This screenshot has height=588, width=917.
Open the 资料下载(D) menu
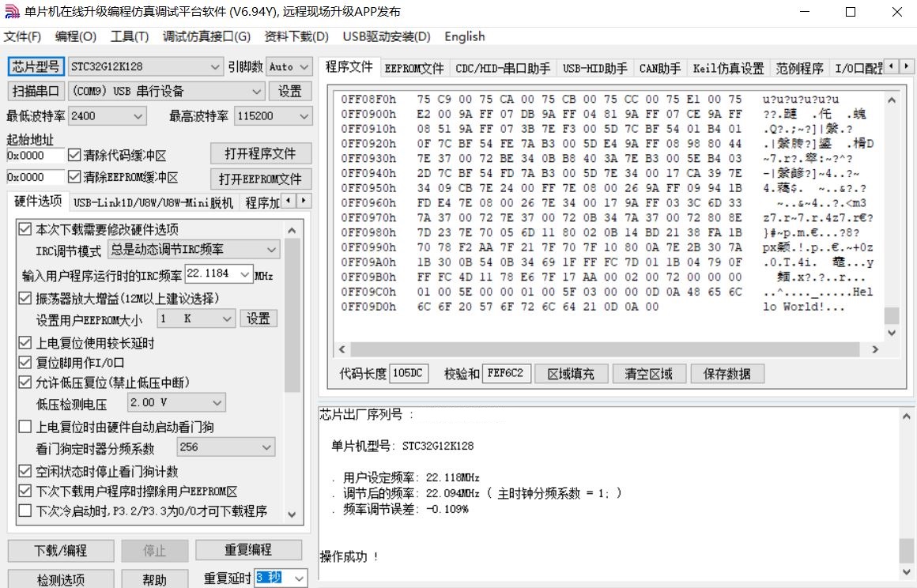(296, 37)
